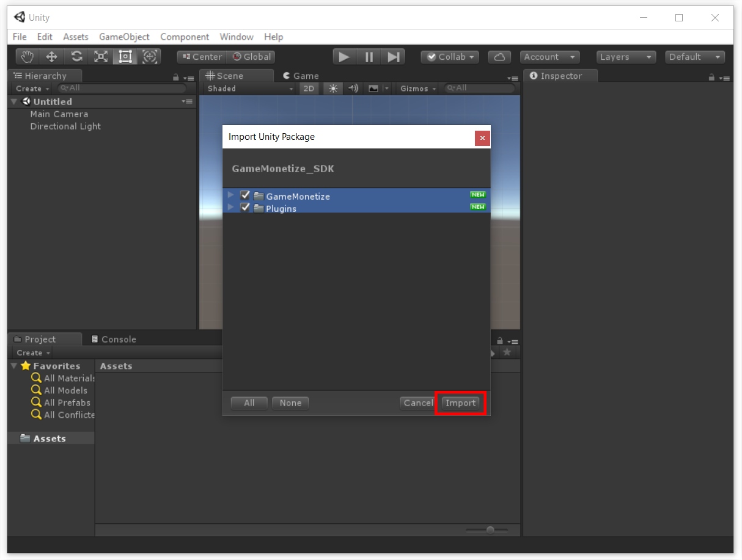Image resolution: width=742 pixels, height=560 pixels.
Task: Select the combined Transform tool
Action: point(150,57)
